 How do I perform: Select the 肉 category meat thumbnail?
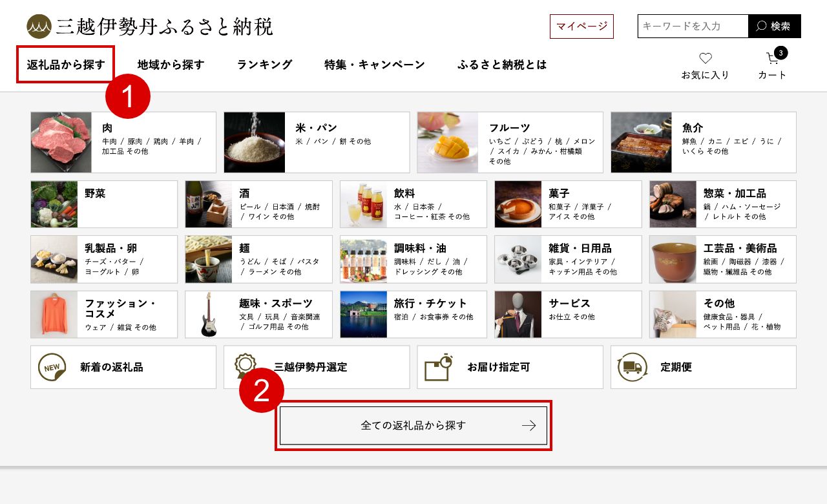pos(61,142)
